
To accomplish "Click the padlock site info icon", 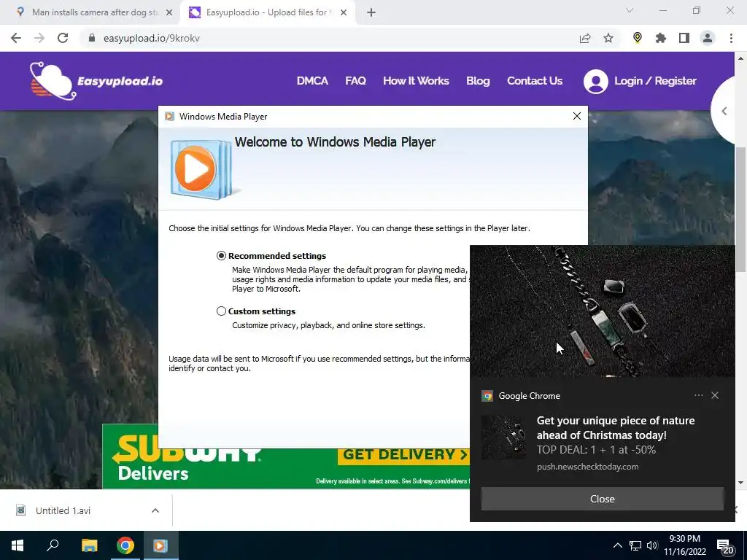I will pos(92,38).
